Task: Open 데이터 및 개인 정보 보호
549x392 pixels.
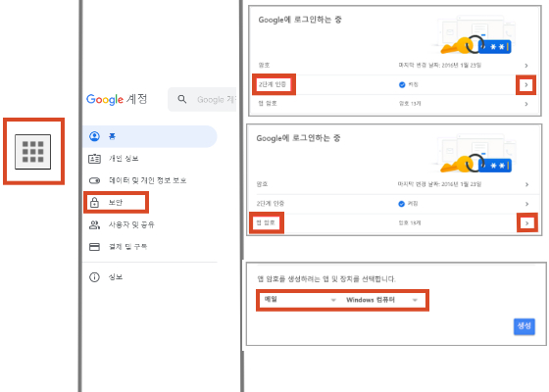Action: coord(147,180)
